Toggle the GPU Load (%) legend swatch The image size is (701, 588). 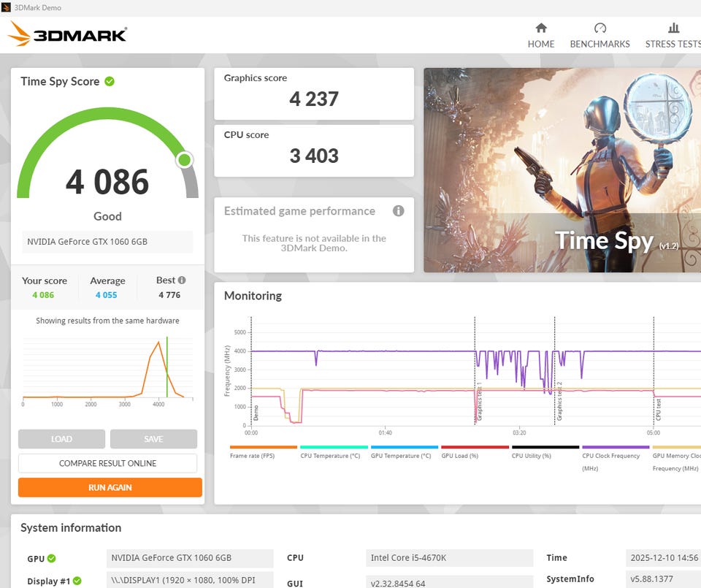[475, 447]
